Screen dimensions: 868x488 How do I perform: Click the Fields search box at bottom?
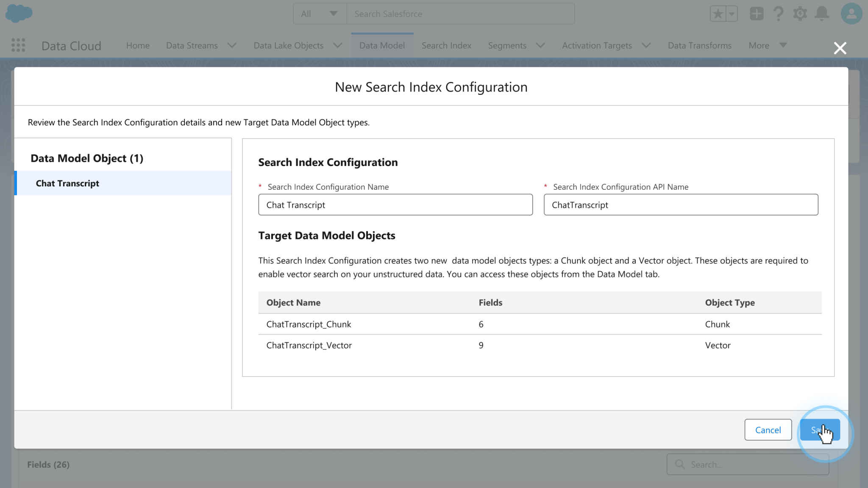click(747, 464)
